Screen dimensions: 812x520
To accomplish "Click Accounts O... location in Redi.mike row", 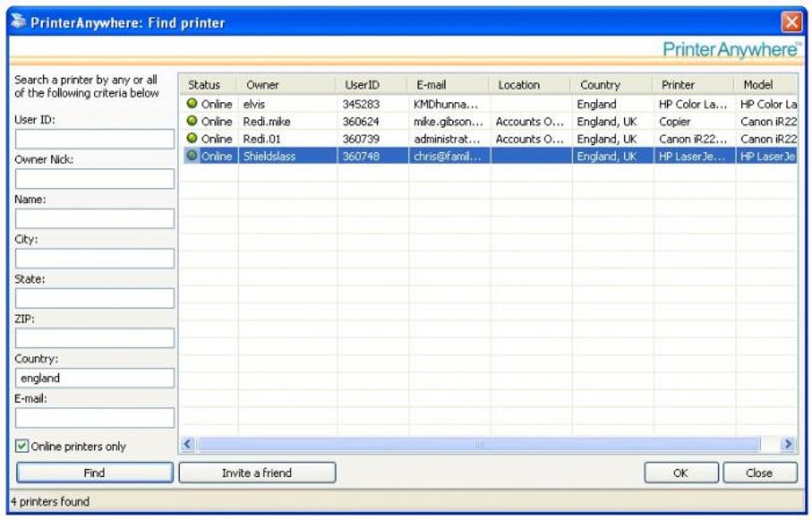I will coord(529,122).
